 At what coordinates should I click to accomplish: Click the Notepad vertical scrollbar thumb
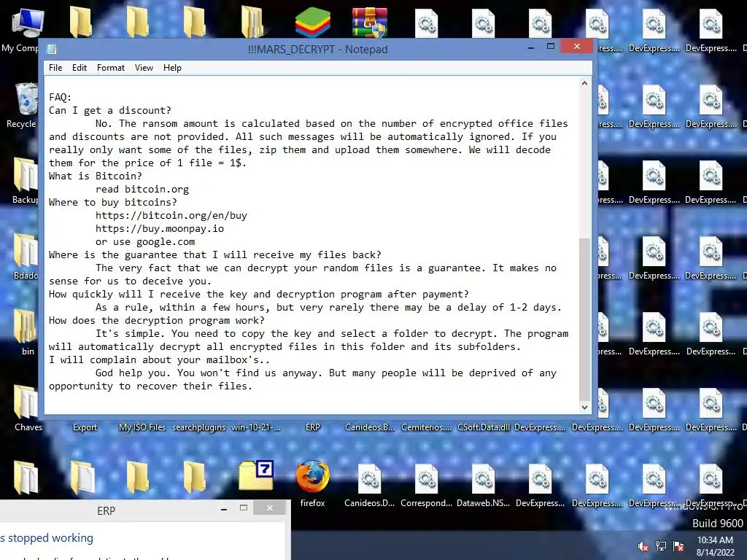click(584, 319)
